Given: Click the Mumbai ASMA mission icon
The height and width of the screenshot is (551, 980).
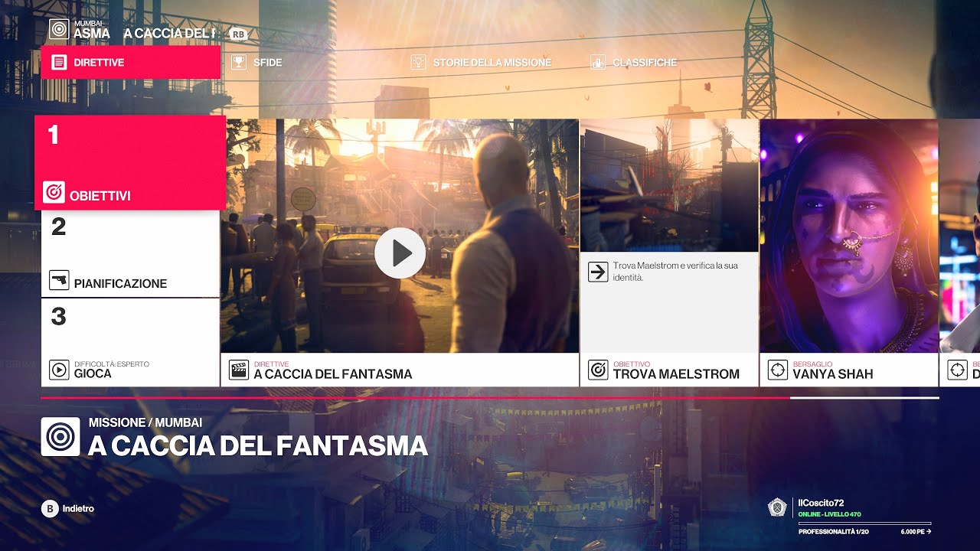Looking at the screenshot, I should tap(59, 29).
